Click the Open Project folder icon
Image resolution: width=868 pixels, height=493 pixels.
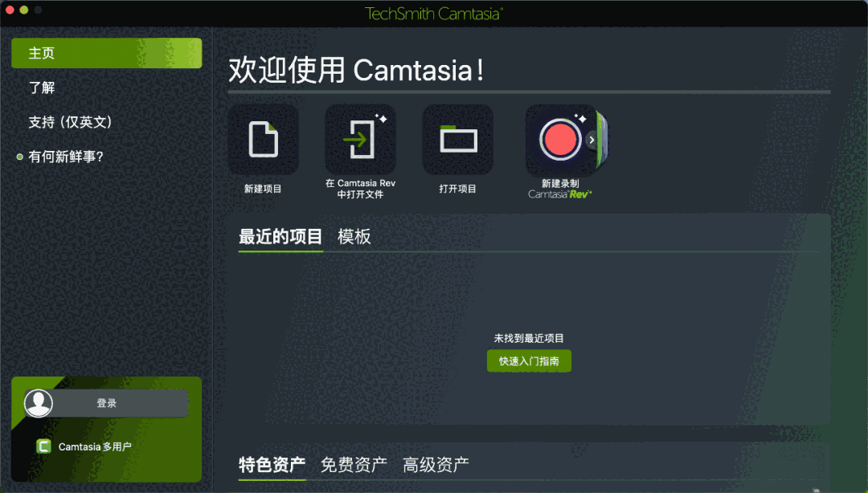(458, 140)
